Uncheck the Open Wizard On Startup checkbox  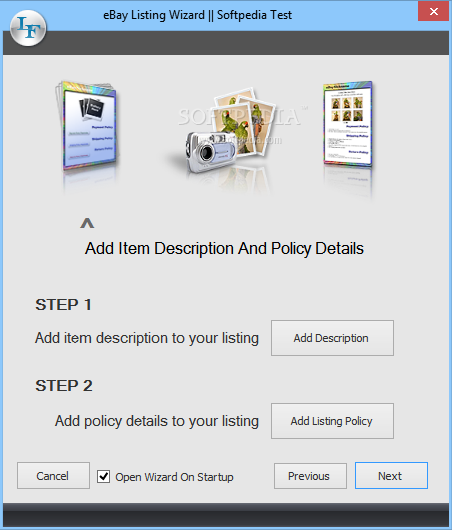point(103,477)
